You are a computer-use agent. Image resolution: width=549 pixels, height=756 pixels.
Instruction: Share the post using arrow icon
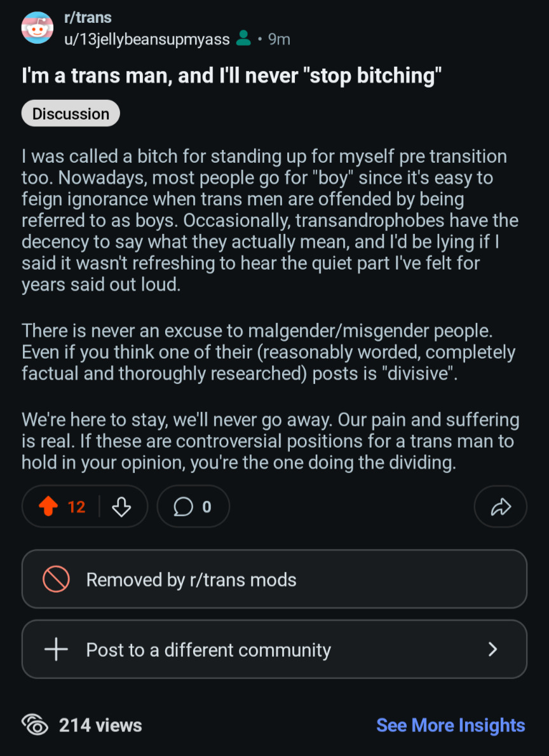pos(501,507)
